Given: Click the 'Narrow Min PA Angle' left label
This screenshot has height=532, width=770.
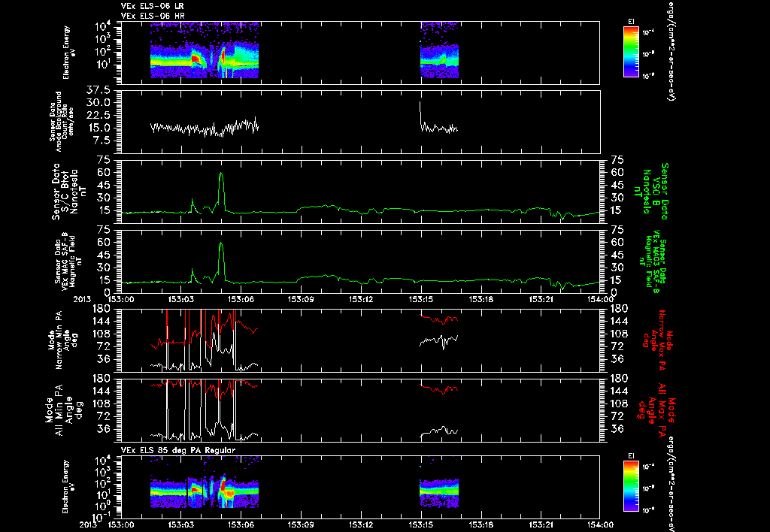Looking at the screenshot, I should click(x=62, y=340).
